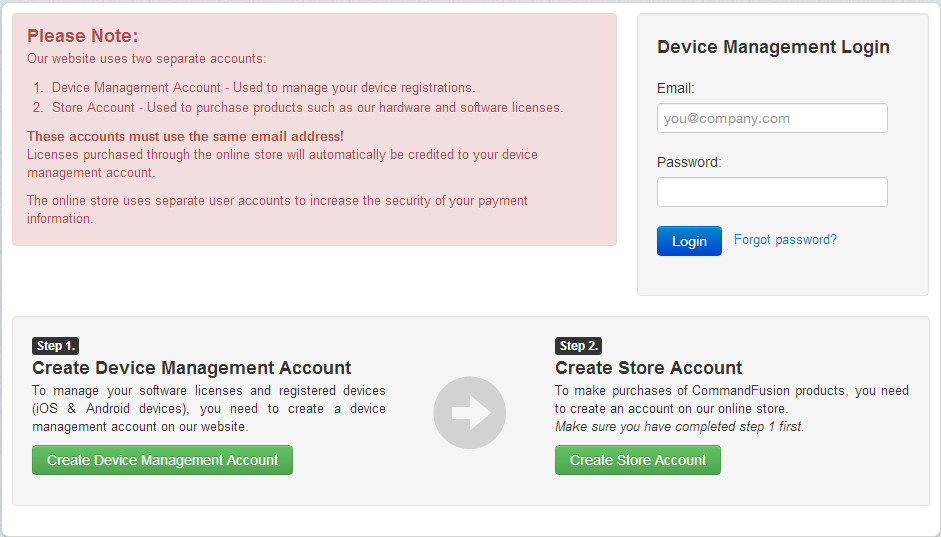
Task: Click the Step 1 badge
Action: 55,346
